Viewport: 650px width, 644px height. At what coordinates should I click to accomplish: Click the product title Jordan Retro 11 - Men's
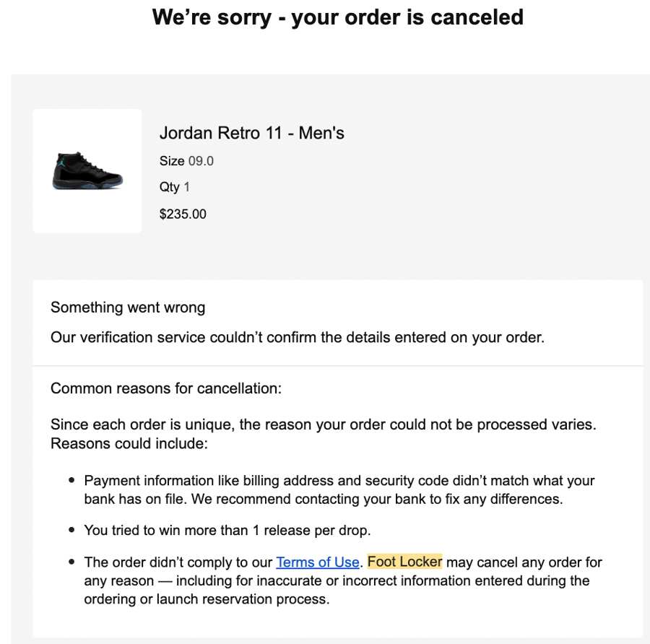point(251,134)
